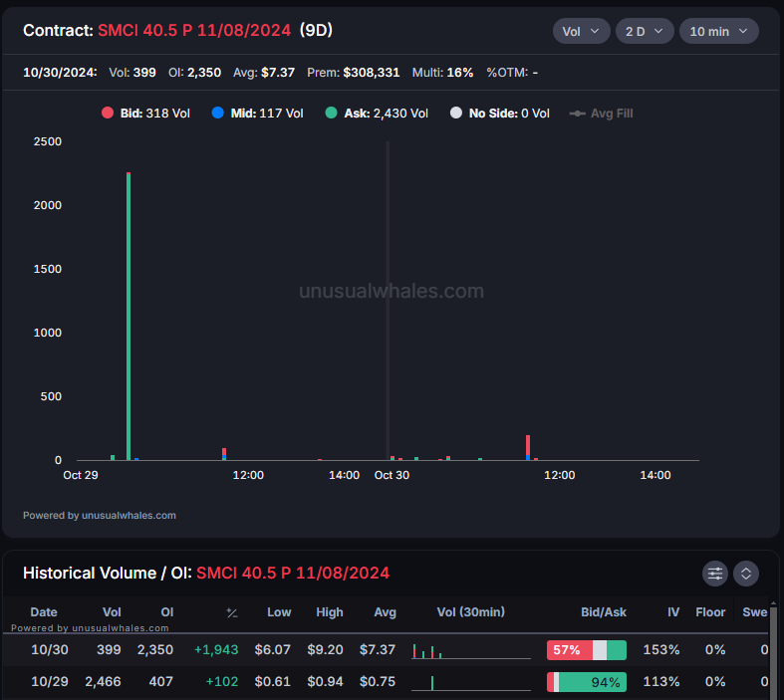This screenshot has width=784, height=700.
Task: Sort table by Vol column header
Action: pos(112,612)
